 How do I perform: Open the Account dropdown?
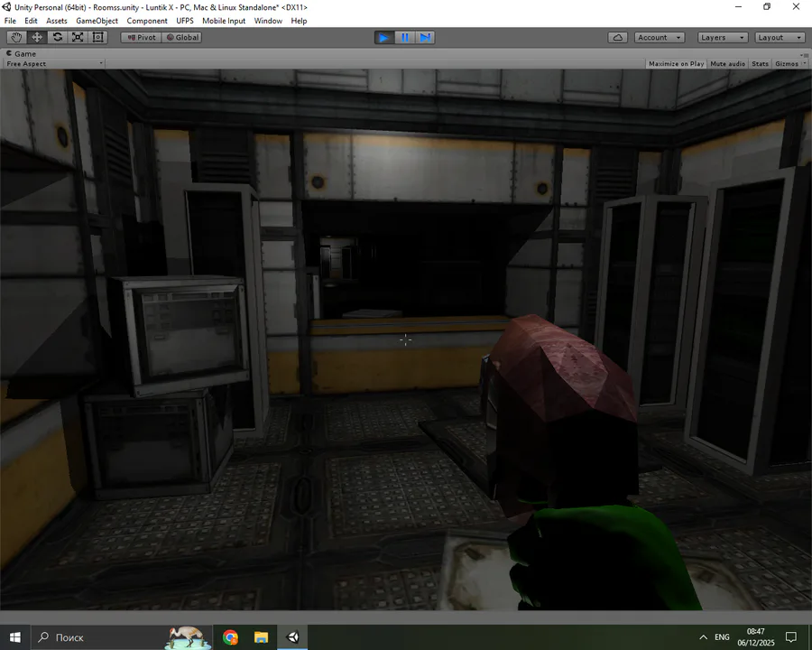point(660,37)
